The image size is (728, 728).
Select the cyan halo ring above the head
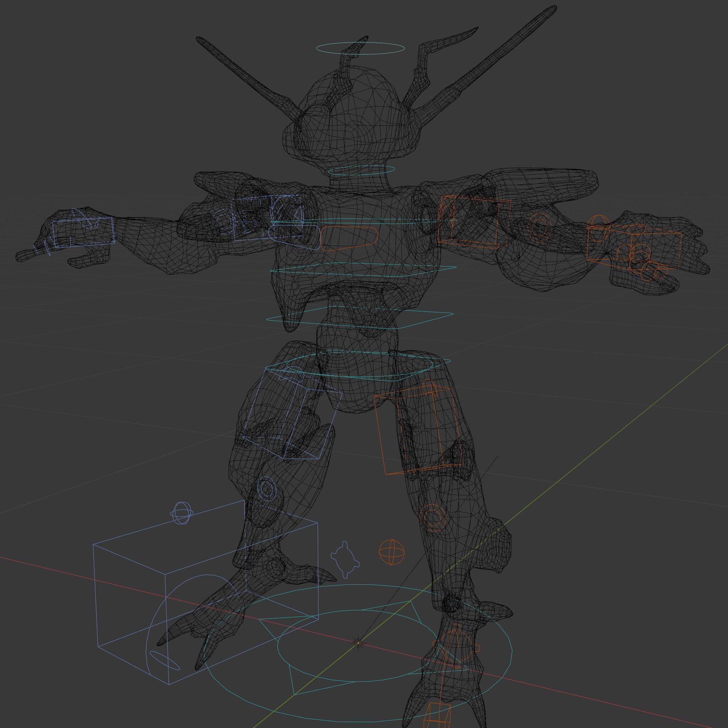[x=360, y=48]
